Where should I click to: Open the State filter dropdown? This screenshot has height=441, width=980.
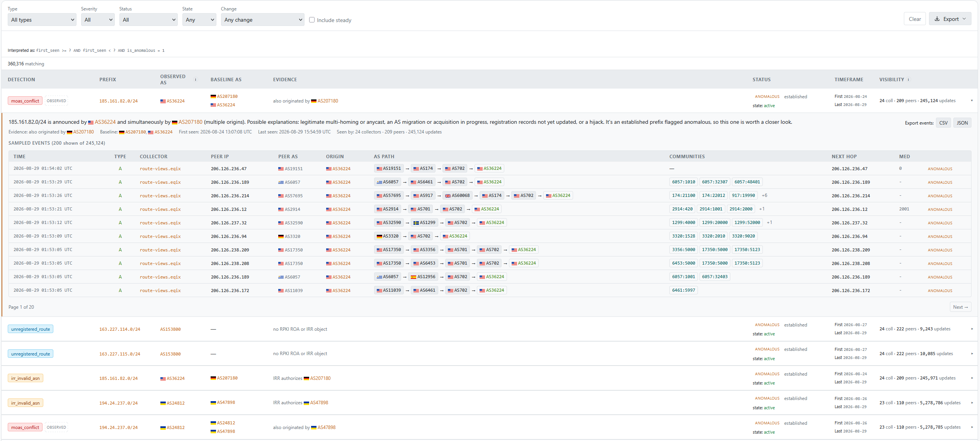pos(199,20)
